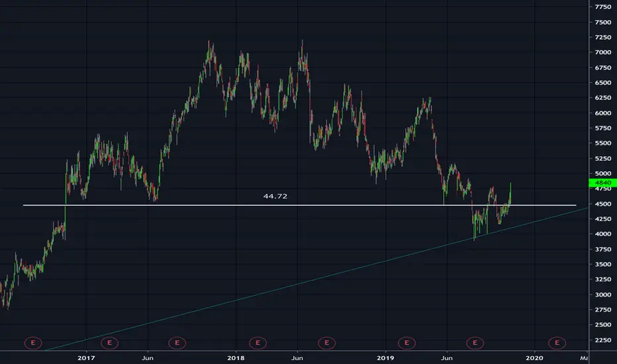The height and width of the screenshot is (364, 617).
Task: Click the 5000 price axis label
Action: coord(603,173)
